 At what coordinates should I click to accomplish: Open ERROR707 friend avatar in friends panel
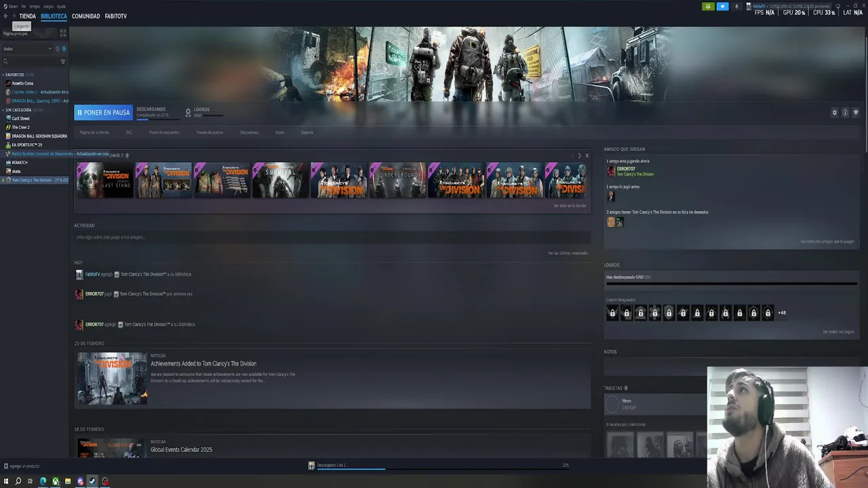(x=611, y=171)
